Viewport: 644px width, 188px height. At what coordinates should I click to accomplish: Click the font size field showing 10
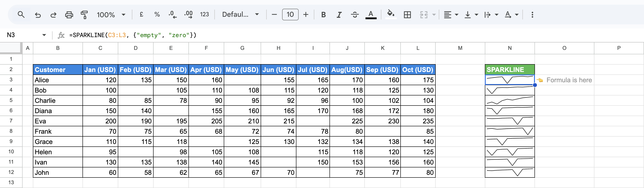(x=290, y=15)
